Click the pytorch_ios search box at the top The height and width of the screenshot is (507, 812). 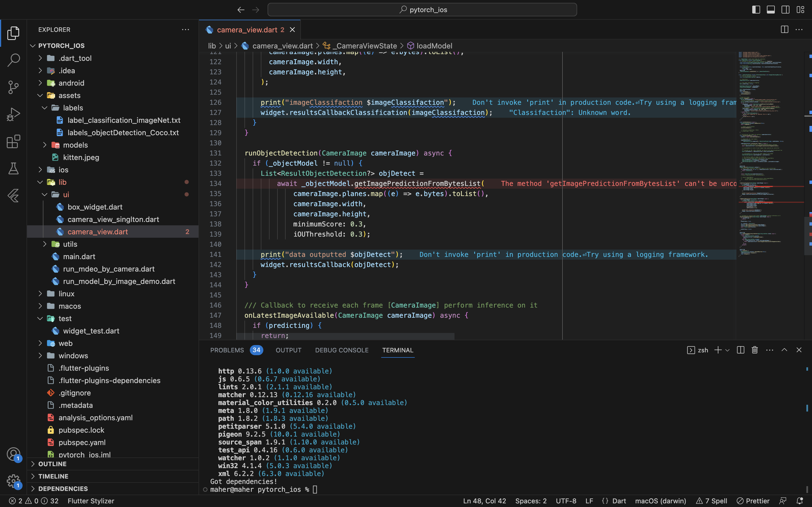point(422,9)
